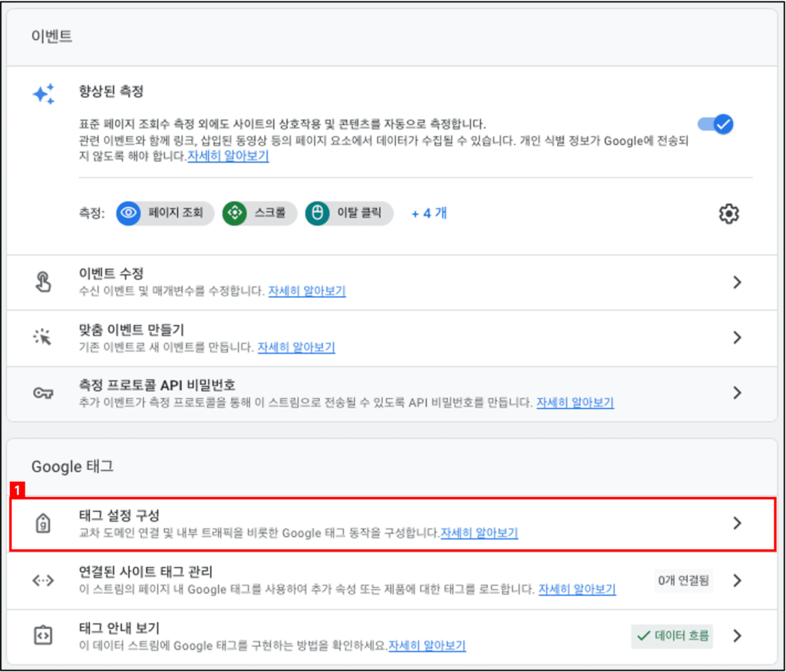The width and height of the screenshot is (786, 672).
Task: Click the API 비밀번호 key icon
Action: pyautogui.click(x=43, y=393)
